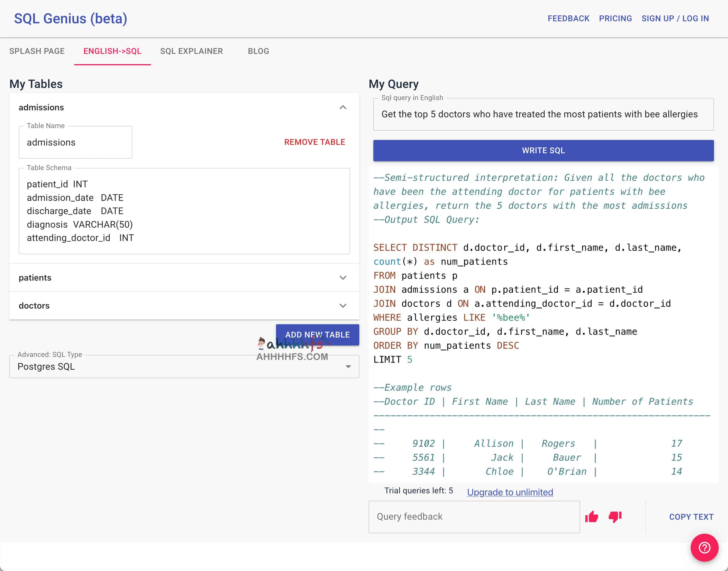
Task: Select the English->SQL tab
Action: tap(112, 51)
